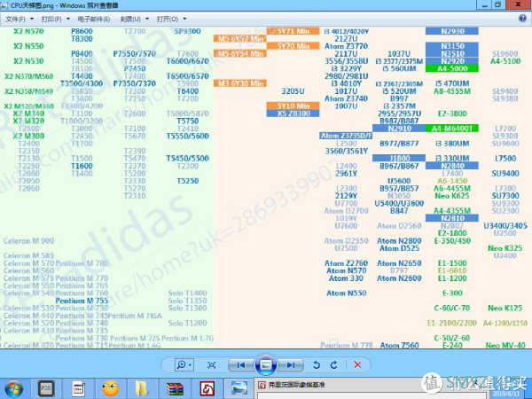The height and width of the screenshot is (399, 532).
Task: Click the orange 5Y71 Min cell
Action: pyautogui.click(x=293, y=31)
